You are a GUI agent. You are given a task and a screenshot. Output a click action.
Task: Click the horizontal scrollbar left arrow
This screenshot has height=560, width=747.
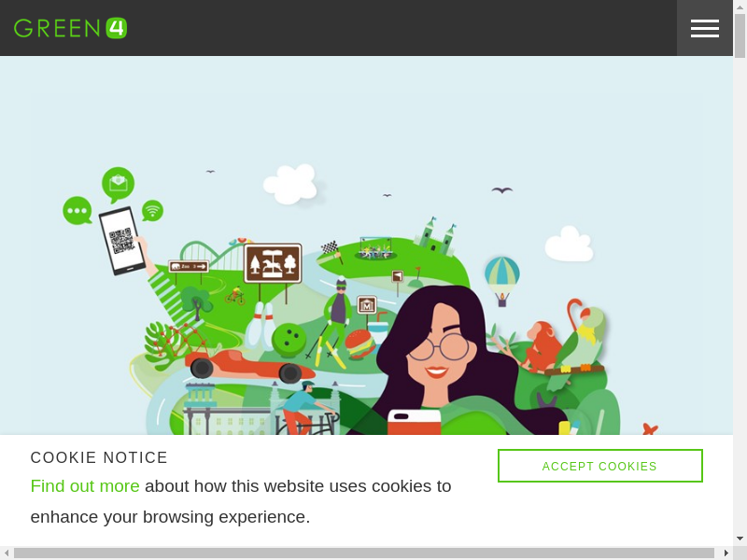click(x=7, y=553)
